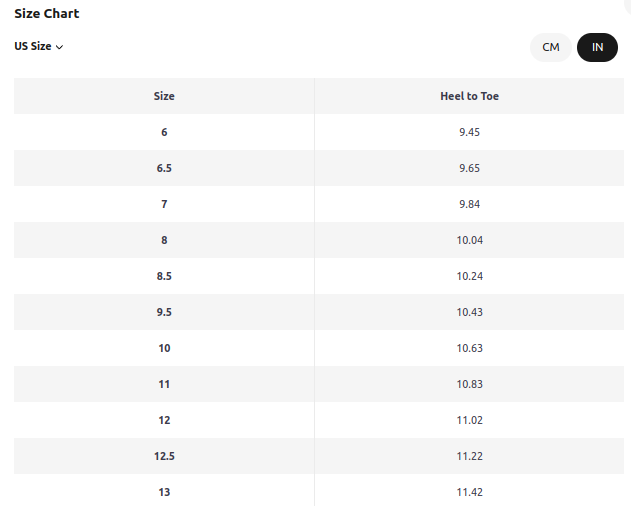This screenshot has width=631, height=506.
Task: Click the Size Chart heading
Action: pos(47,14)
